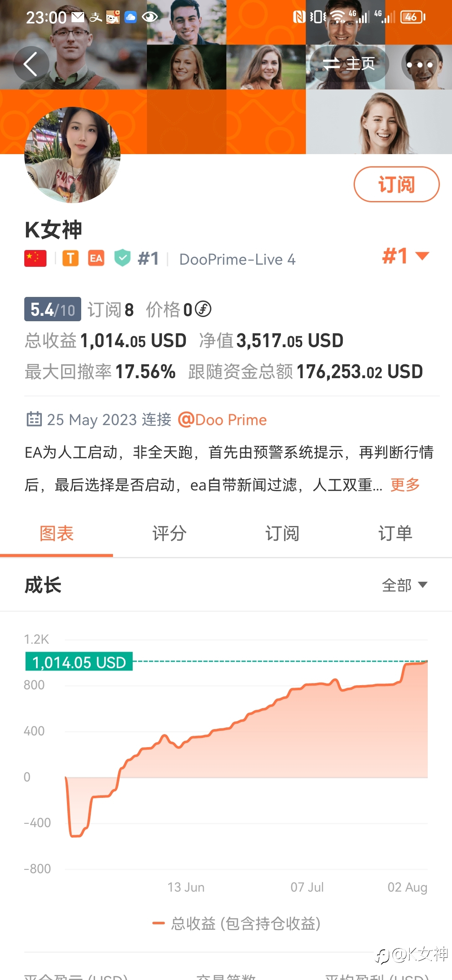Toggle the 总收益 chart legend series
The height and width of the screenshot is (980, 452).
pos(236,923)
